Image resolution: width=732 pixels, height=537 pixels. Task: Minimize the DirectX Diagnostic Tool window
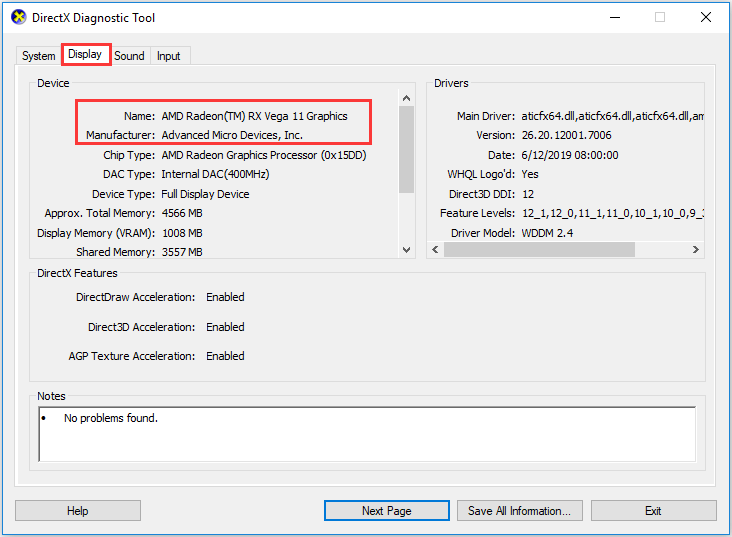[615, 18]
